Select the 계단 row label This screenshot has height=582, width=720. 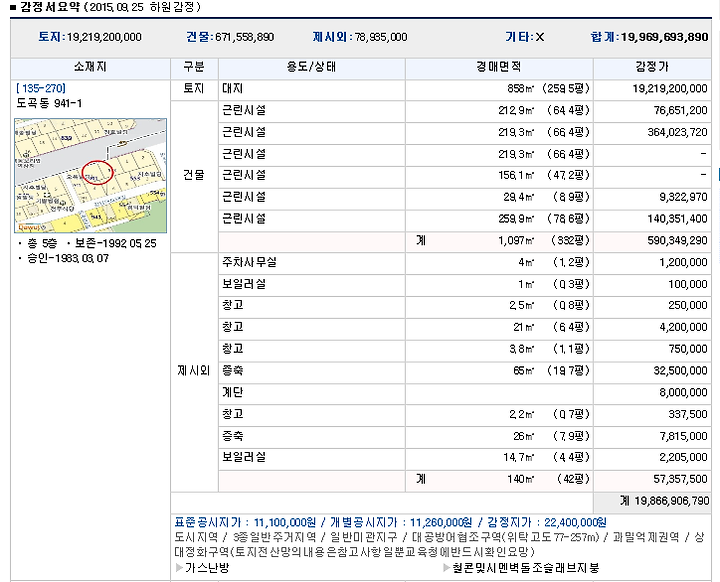(x=233, y=392)
